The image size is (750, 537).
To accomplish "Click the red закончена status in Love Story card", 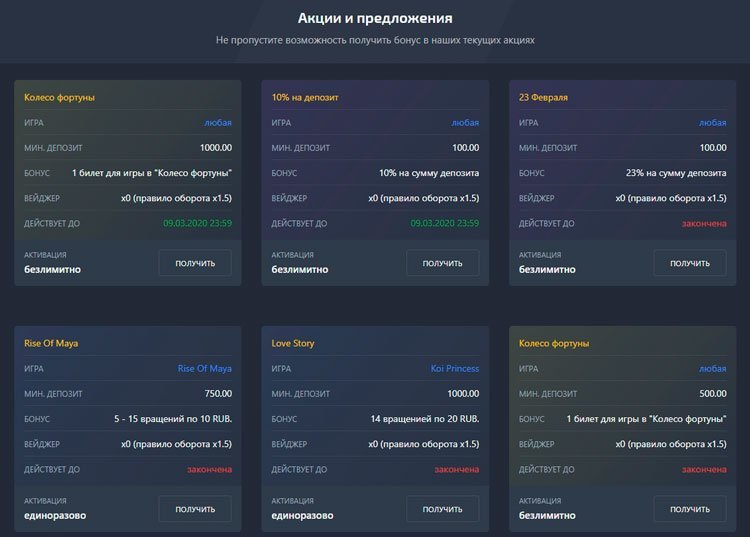I will pos(456,468).
